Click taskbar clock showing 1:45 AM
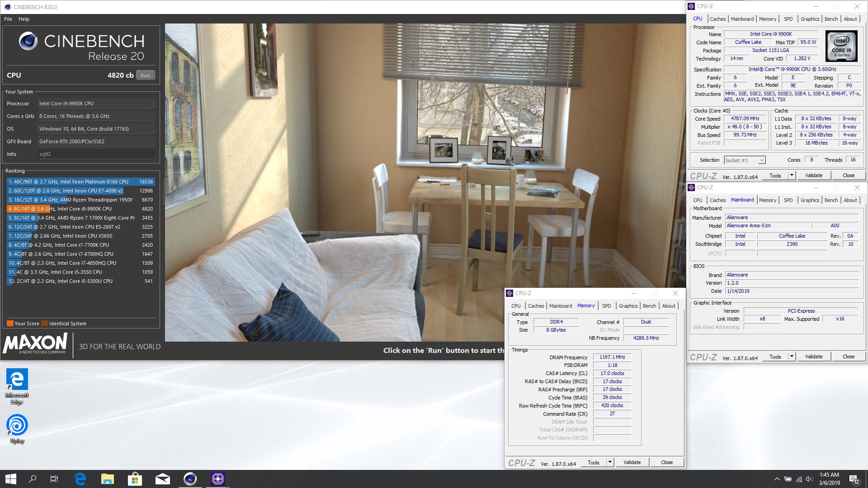868x488 pixels. 829,479
